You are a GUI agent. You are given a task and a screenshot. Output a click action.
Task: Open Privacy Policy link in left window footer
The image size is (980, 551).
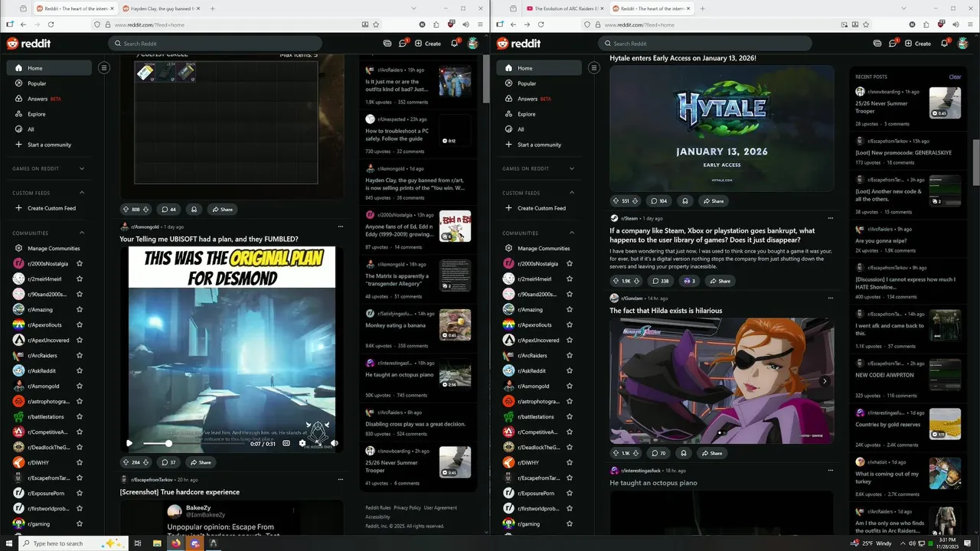(x=407, y=507)
